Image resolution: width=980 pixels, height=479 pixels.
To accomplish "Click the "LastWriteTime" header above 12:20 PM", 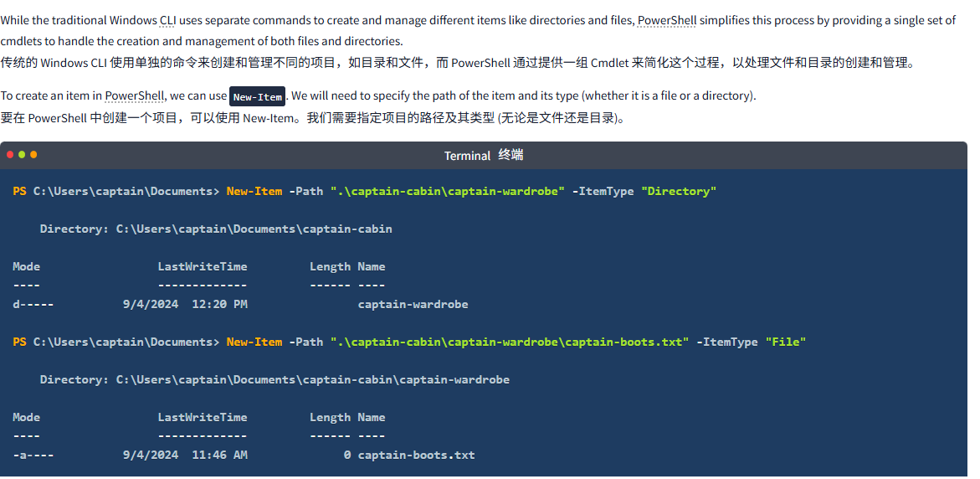I will pyautogui.click(x=203, y=266).
